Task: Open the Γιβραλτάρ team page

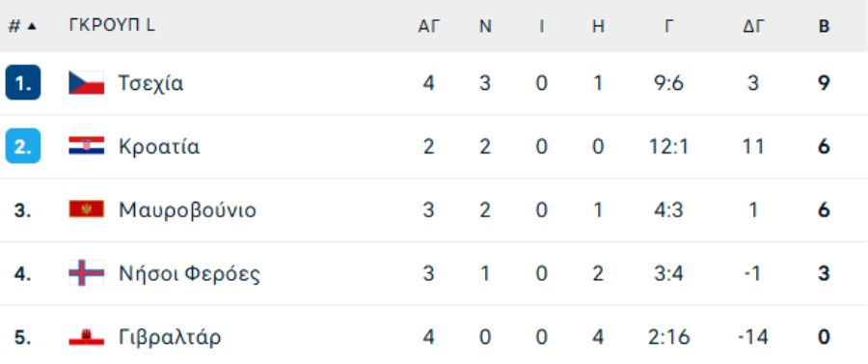Action: (x=170, y=337)
